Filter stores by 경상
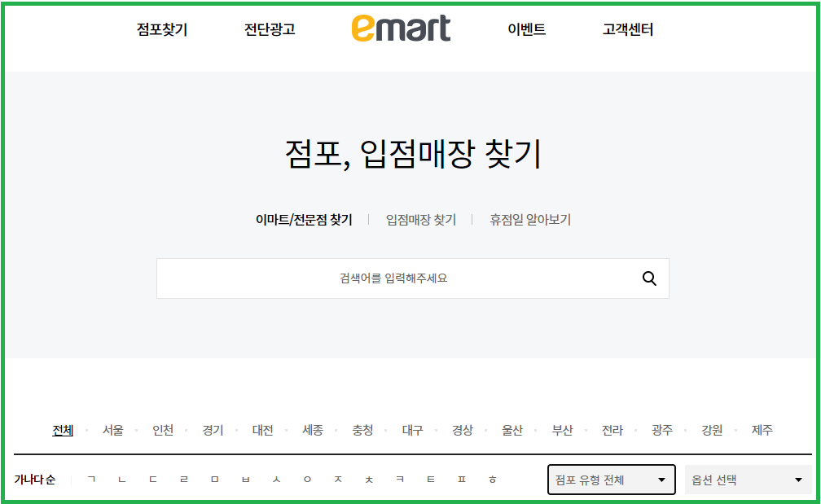This screenshot has height=504, width=821. pyautogui.click(x=463, y=430)
